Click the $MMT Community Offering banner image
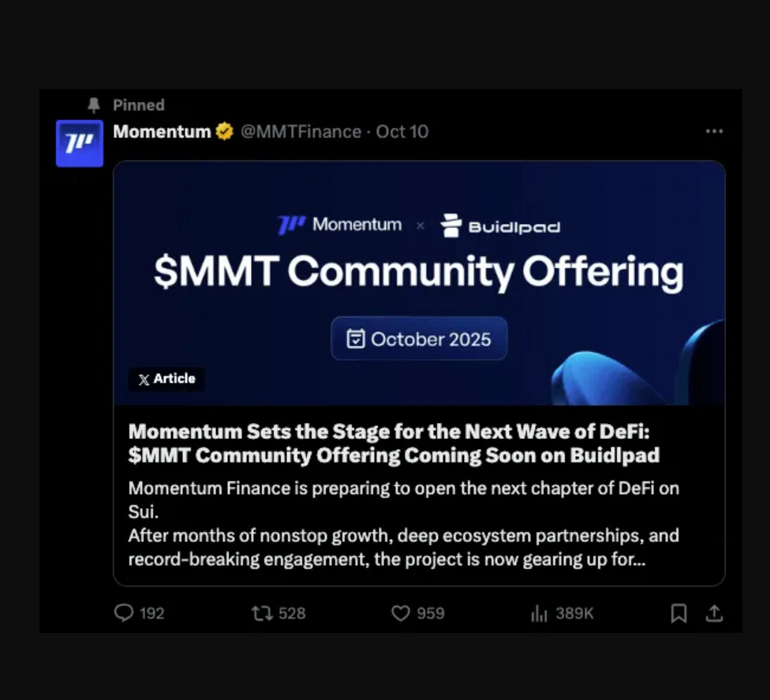770x700 pixels. coord(419,272)
